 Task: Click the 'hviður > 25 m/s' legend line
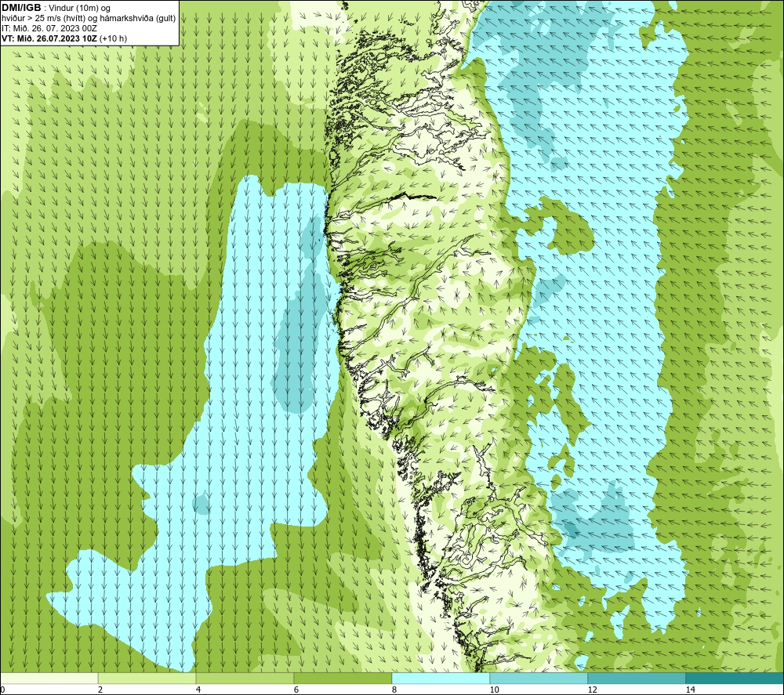click(x=89, y=19)
